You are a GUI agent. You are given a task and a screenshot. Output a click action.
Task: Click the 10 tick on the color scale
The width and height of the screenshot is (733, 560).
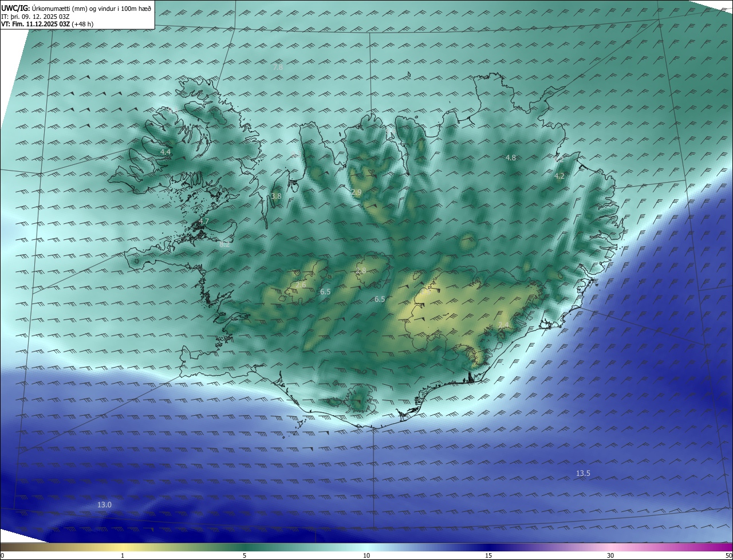pos(366,555)
